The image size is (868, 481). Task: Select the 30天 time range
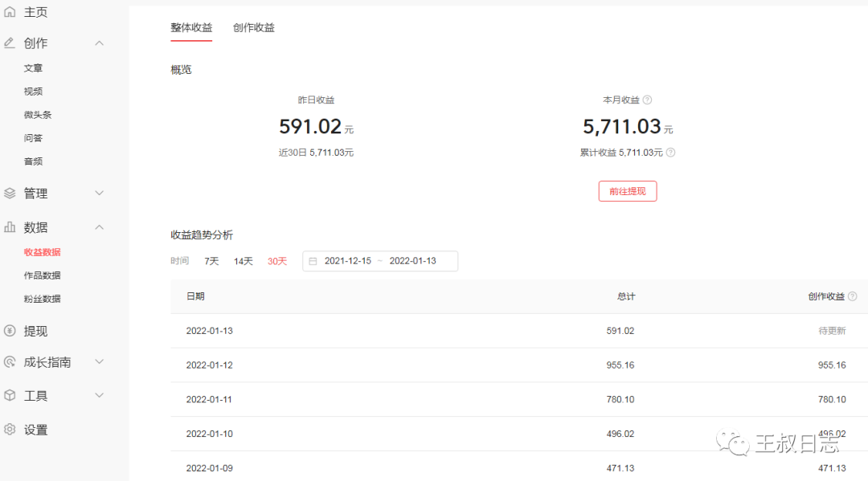point(277,261)
